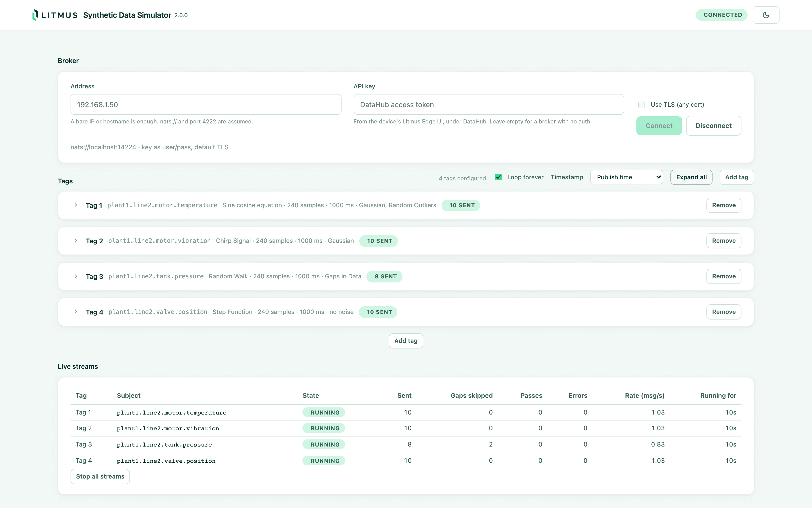
Task: Expand the Tag 4 row chevron
Action: [x=76, y=312]
